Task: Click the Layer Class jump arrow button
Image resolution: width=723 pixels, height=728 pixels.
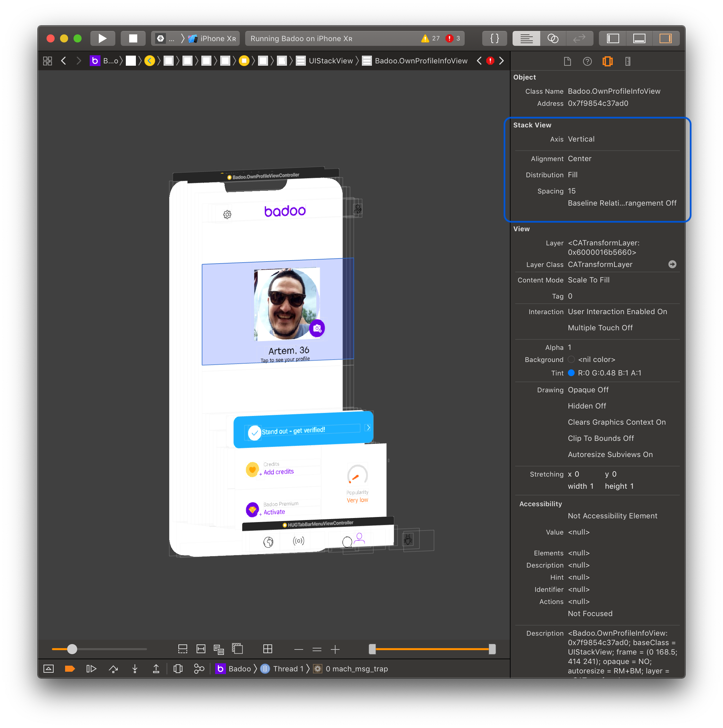Action: coord(672,264)
